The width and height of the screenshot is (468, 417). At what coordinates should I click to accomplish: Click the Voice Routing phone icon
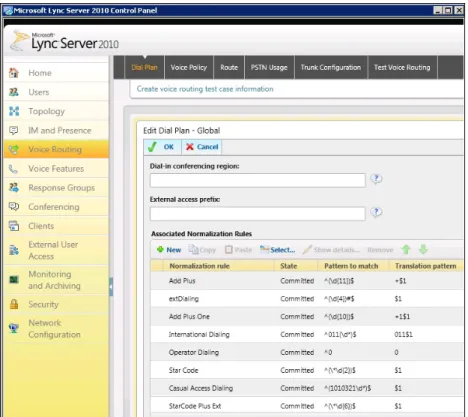click(14, 150)
